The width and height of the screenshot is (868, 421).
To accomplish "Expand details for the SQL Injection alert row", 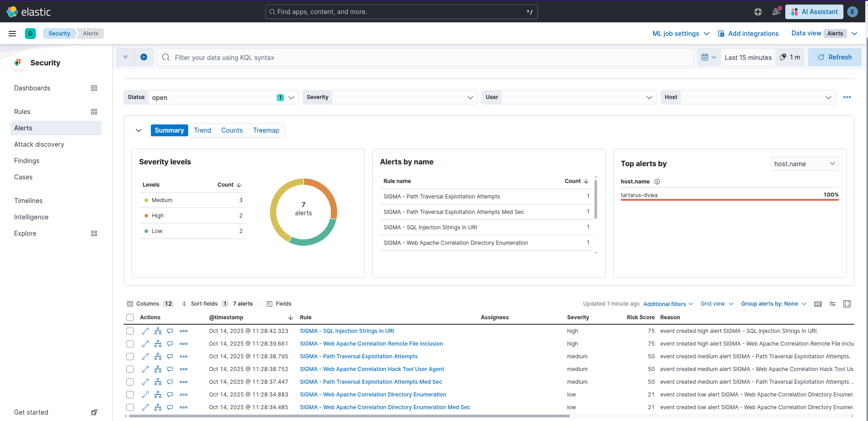I will [x=145, y=331].
